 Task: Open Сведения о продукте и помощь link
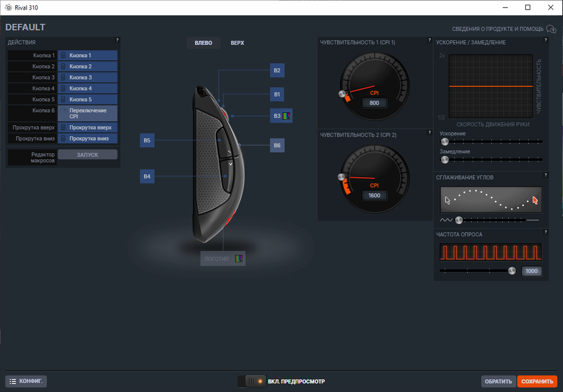[x=498, y=29]
